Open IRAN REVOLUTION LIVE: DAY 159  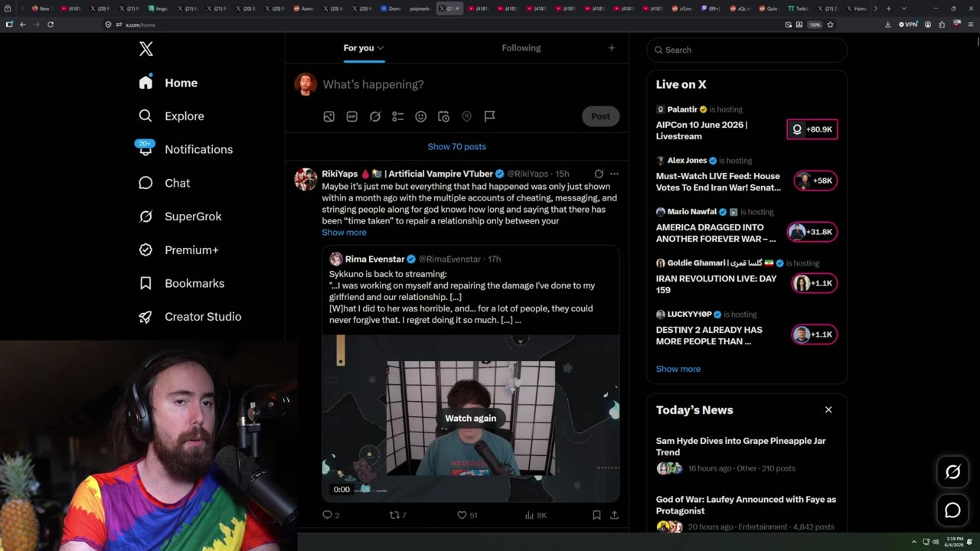click(716, 284)
